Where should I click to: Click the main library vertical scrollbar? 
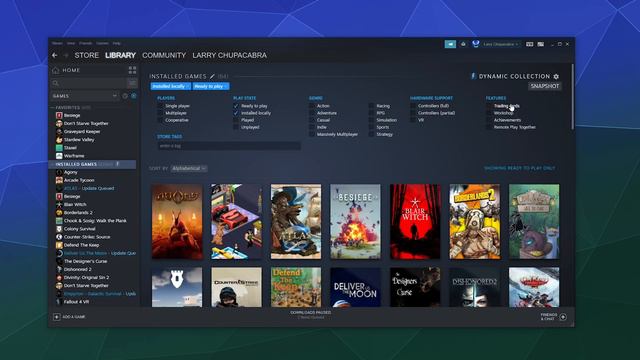tap(572, 97)
